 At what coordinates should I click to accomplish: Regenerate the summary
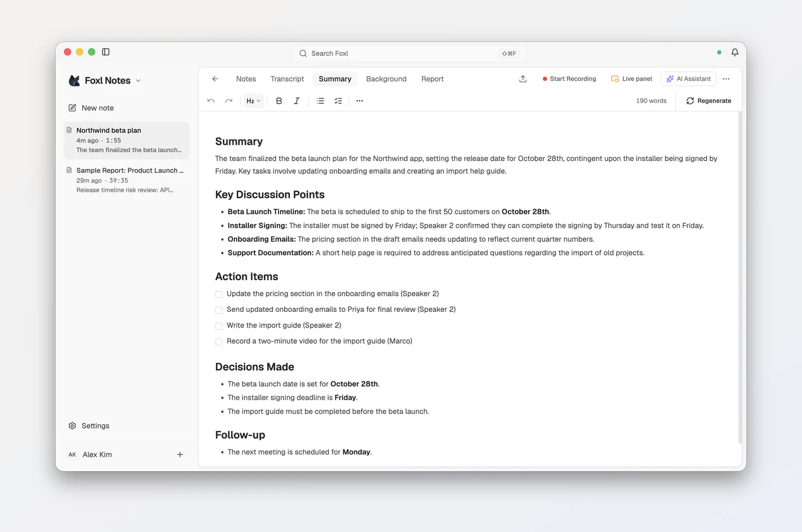[709, 101]
